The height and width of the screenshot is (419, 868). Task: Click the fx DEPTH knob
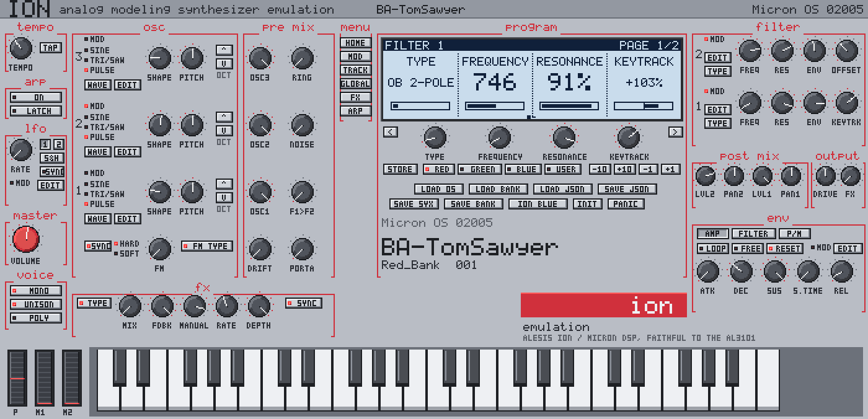pos(259,306)
